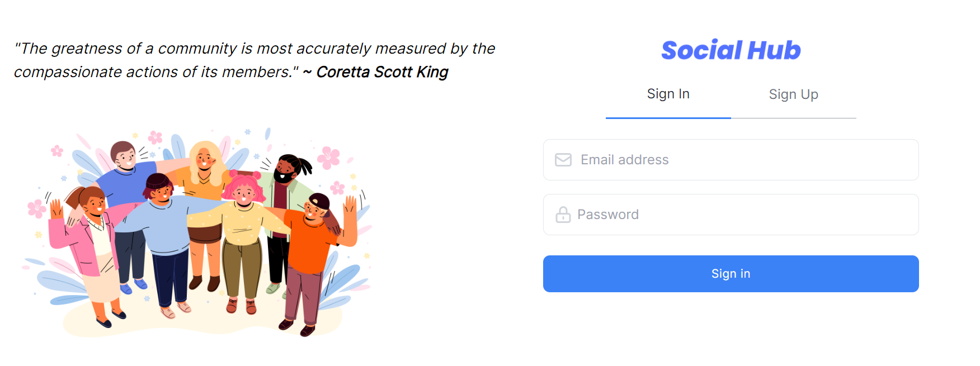Open the Social Hub logo

click(x=731, y=50)
